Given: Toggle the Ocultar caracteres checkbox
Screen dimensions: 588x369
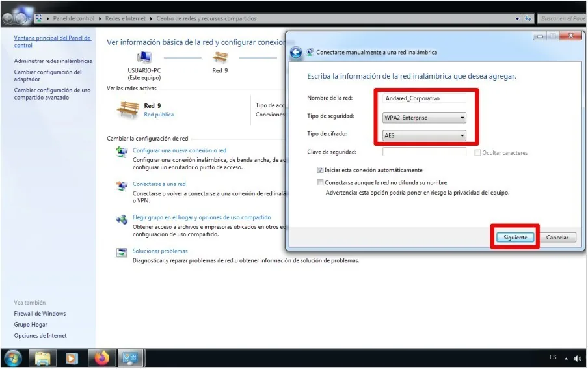Looking at the screenshot, I should coord(477,153).
